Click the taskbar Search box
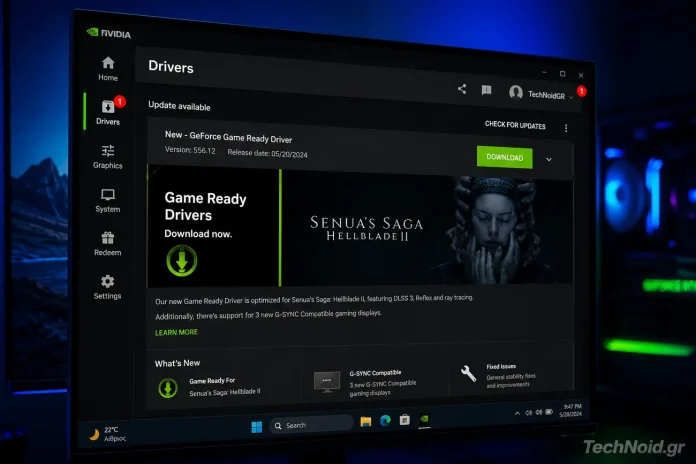The image size is (696, 464). click(x=311, y=425)
